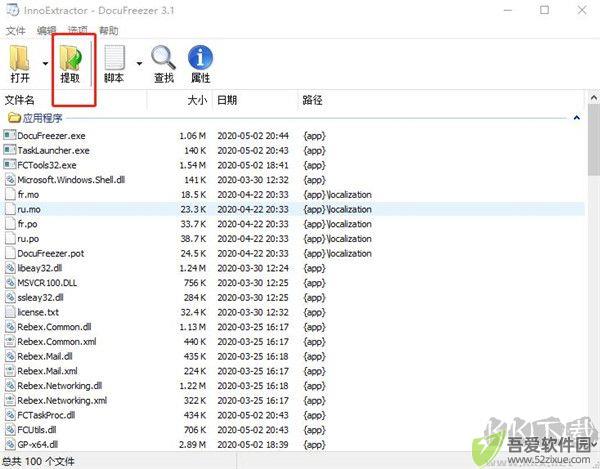Select the ru.mo file icon
Screen dimensions: 600x469
(10, 209)
